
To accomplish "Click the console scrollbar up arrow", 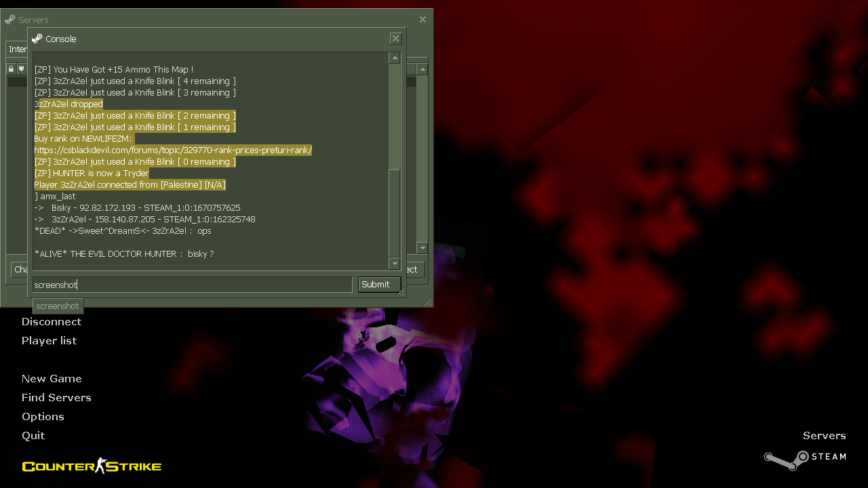I will pyautogui.click(x=395, y=58).
